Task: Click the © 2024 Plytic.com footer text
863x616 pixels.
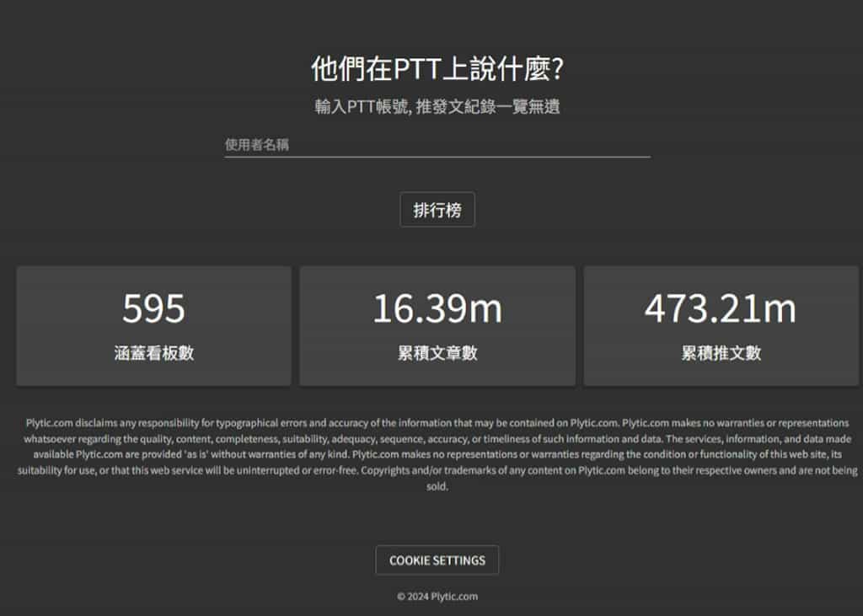Action: point(437,597)
